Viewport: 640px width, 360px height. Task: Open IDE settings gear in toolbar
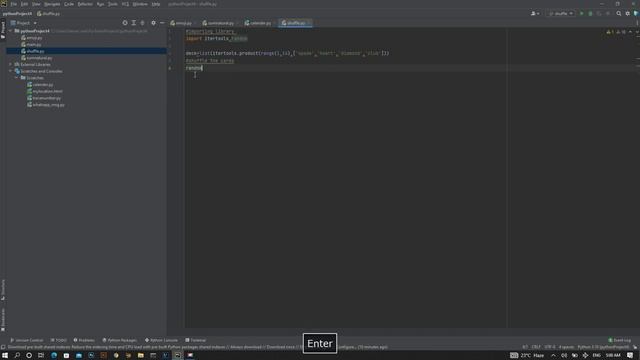point(628,13)
